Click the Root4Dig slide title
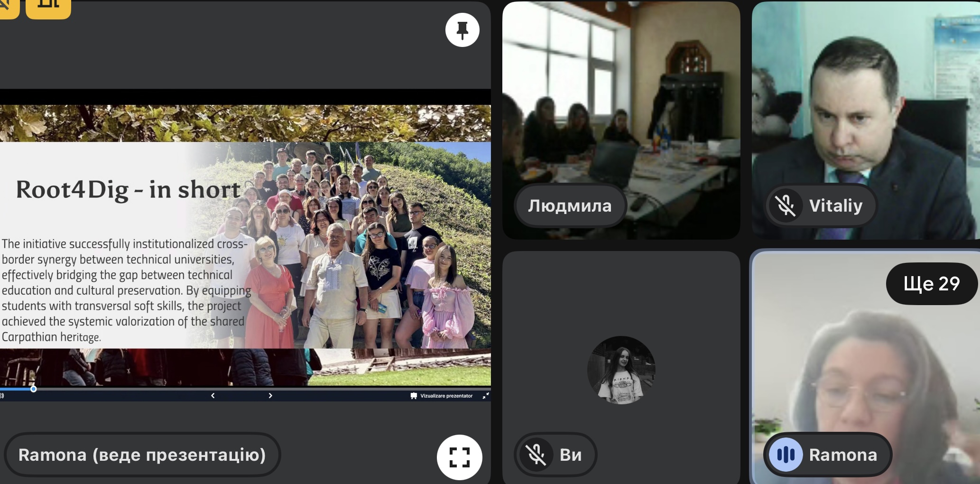The image size is (980, 484). (128, 190)
